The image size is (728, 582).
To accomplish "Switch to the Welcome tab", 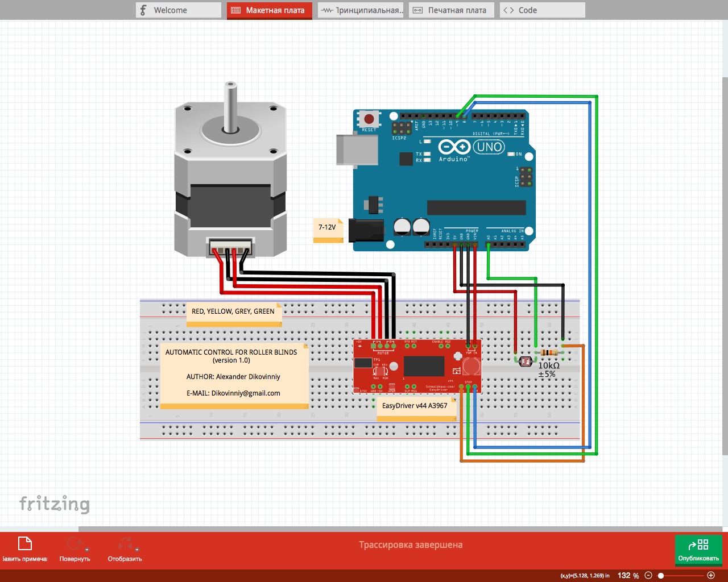I will click(x=178, y=10).
